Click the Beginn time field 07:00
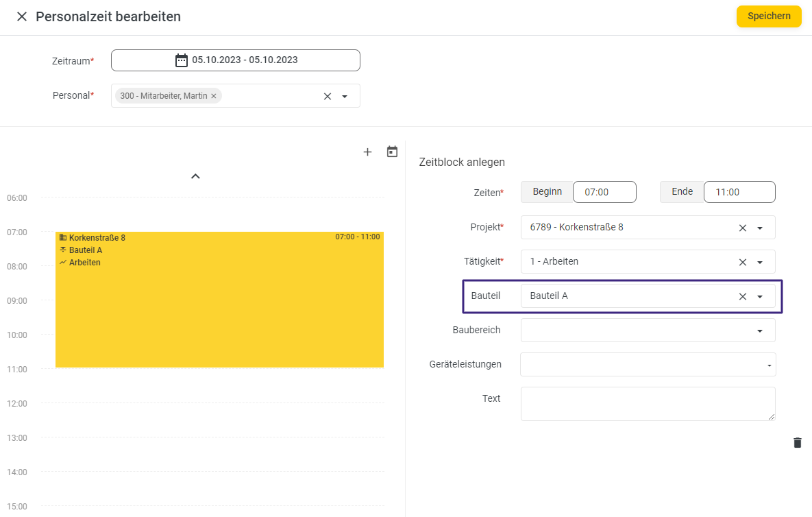Screen dimensions: 812x517 coord(604,192)
